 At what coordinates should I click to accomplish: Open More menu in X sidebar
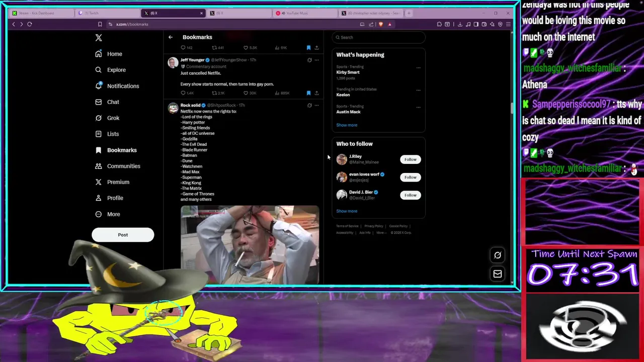(x=108, y=214)
